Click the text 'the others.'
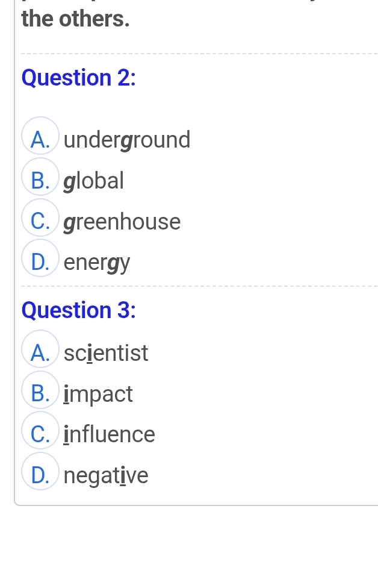Viewport: 378px width, 588px height. click(x=75, y=19)
